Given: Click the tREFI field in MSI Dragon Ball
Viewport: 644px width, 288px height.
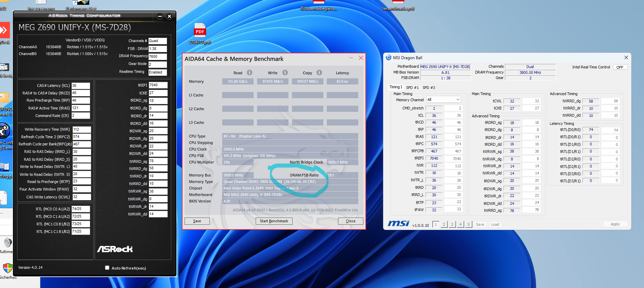Looking at the screenshot, I should click(x=434, y=158).
